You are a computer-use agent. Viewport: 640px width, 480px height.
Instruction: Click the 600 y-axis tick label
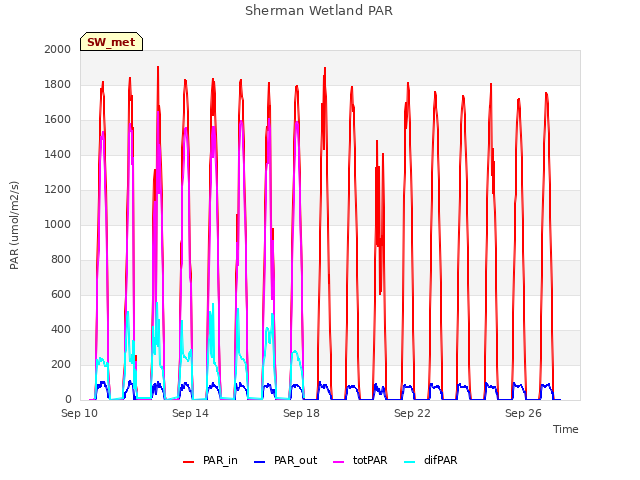click(61, 294)
